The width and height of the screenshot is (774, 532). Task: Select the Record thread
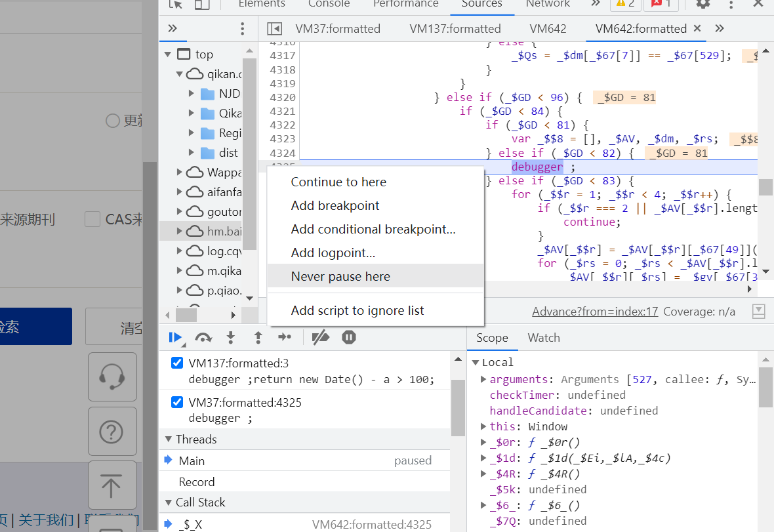pos(304,481)
